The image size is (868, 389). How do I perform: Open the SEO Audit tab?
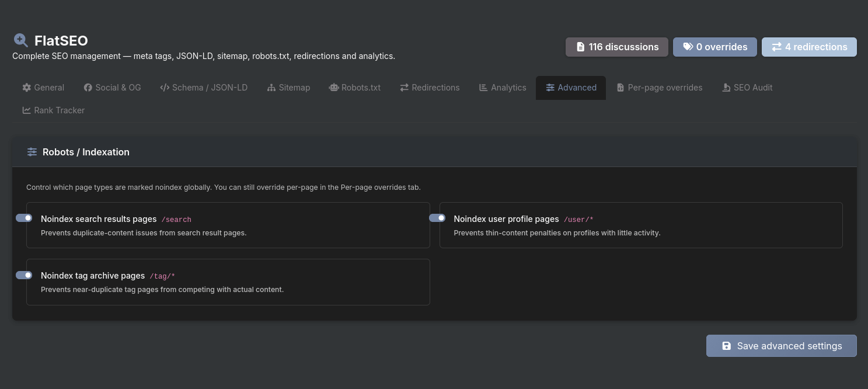coord(747,88)
